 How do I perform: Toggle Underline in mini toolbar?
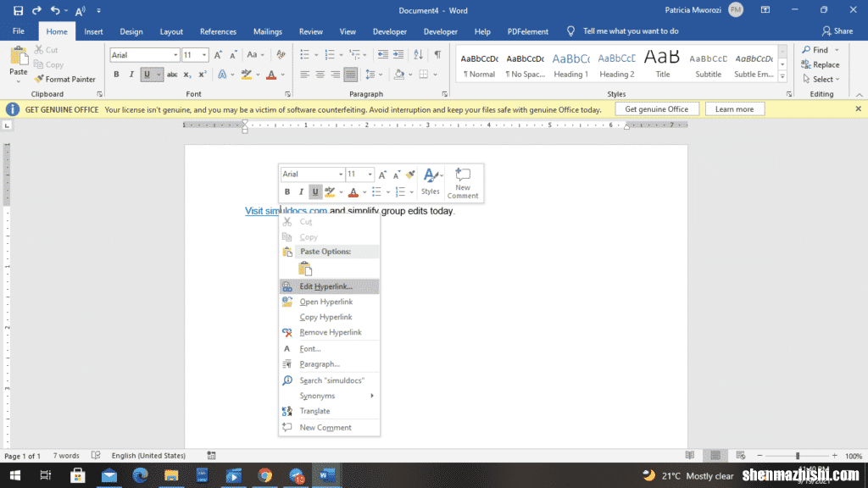pyautogui.click(x=315, y=192)
